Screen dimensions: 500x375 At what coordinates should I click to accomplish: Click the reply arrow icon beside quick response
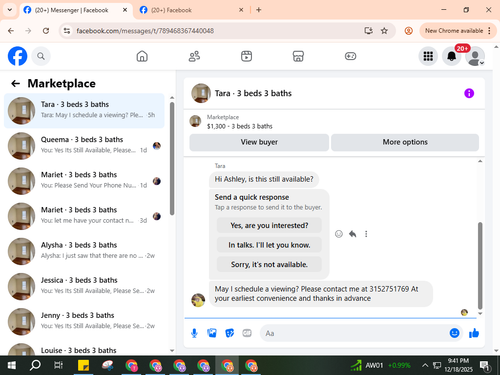[x=353, y=234]
